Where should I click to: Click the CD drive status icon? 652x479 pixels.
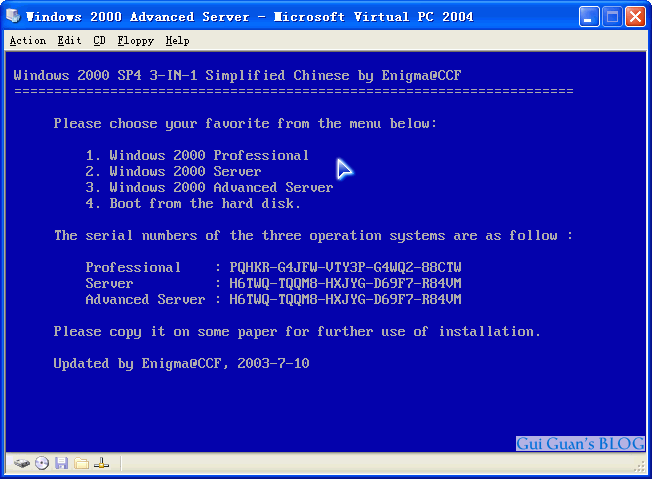[42, 463]
